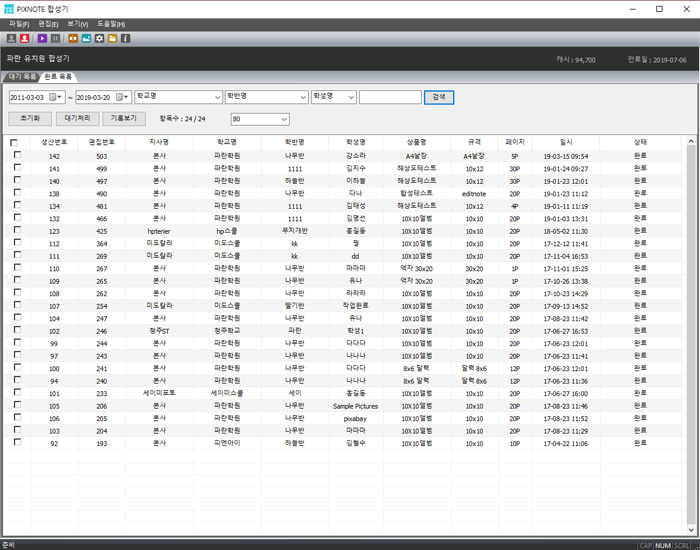700x550 pixels.
Task: Click the 초기화 button
Action: [x=30, y=118]
